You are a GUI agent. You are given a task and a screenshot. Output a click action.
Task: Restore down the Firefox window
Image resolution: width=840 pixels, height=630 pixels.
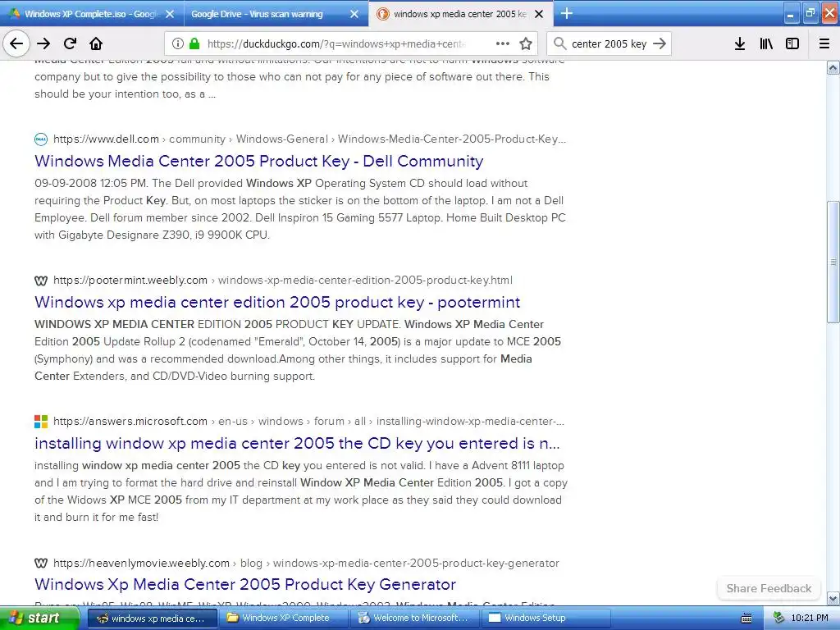(x=810, y=14)
